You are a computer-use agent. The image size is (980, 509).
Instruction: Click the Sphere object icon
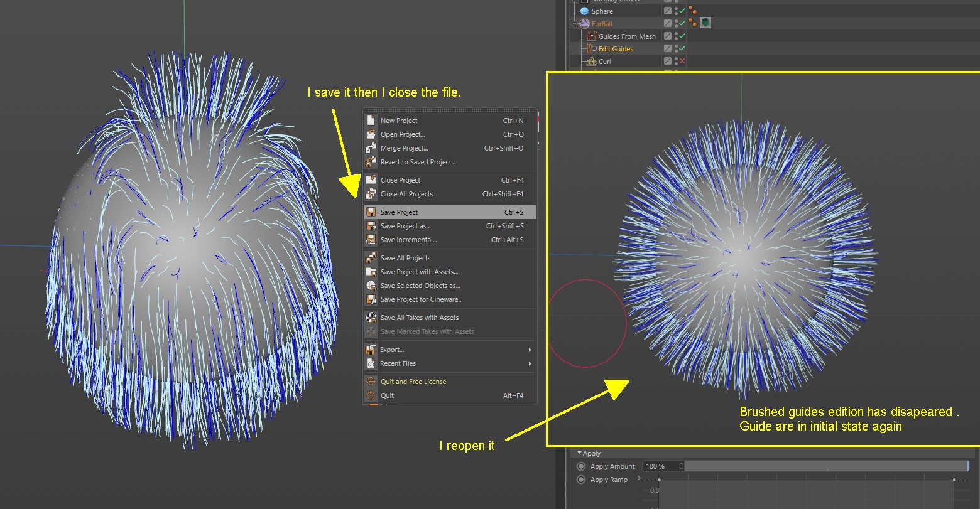click(584, 11)
